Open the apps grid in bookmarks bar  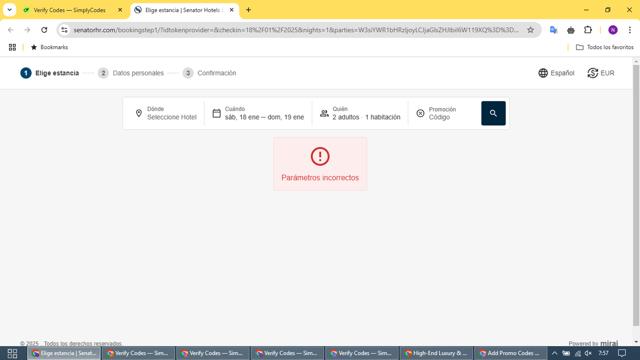(12, 47)
